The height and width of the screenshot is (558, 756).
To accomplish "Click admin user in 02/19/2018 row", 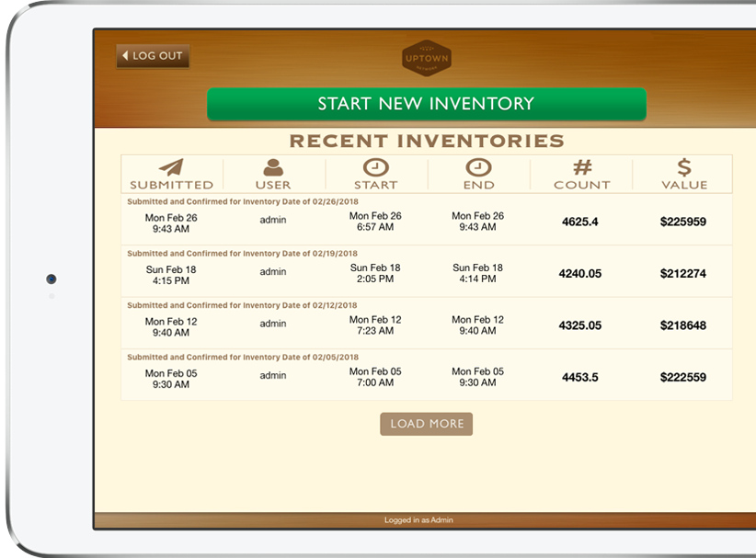I will [x=273, y=272].
